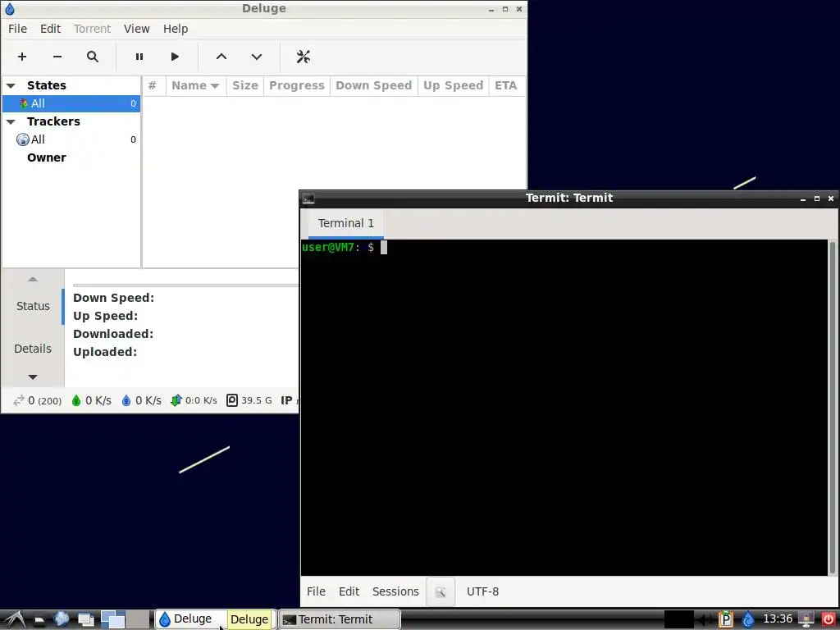Open Termit's Sessions menu
This screenshot has width=840, height=630.
[395, 591]
